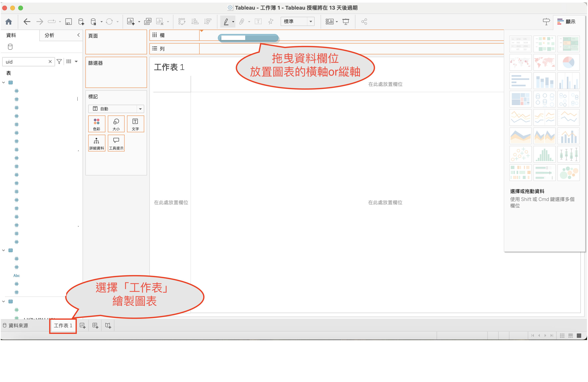Viewport: 588px width, 382px height.
Task: Click the highlight pen tool
Action: coord(226,22)
